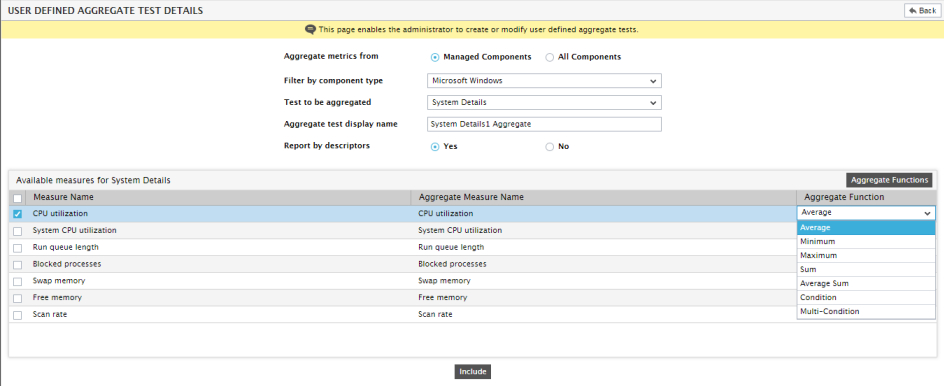Click the info speech bubble icon
Image resolution: width=944 pixels, height=386 pixels.
pyautogui.click(x=311, y=30)
